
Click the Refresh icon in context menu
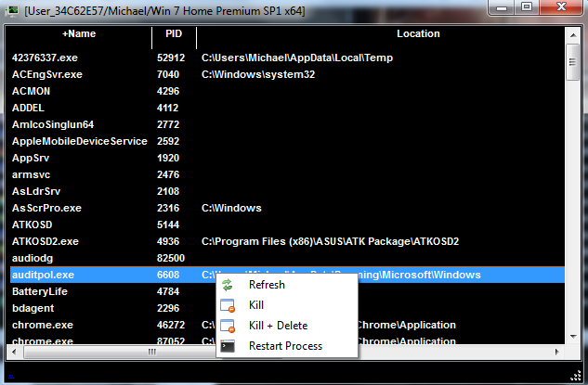(228, 285)
